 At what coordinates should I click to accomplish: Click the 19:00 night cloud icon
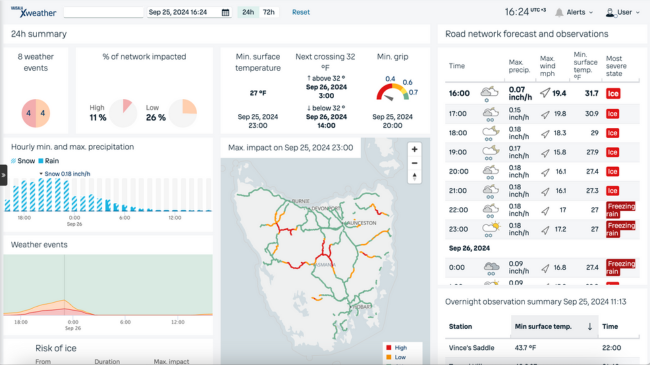point(490,152)
